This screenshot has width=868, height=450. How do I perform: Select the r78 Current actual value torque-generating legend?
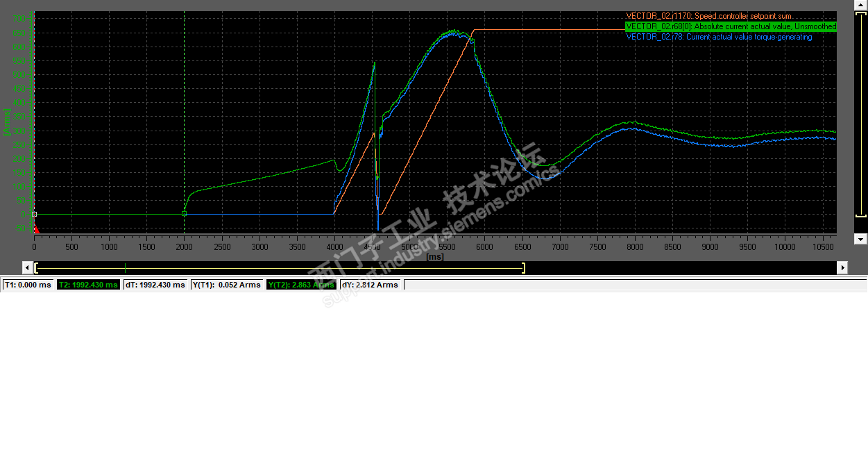pos(719,37)
